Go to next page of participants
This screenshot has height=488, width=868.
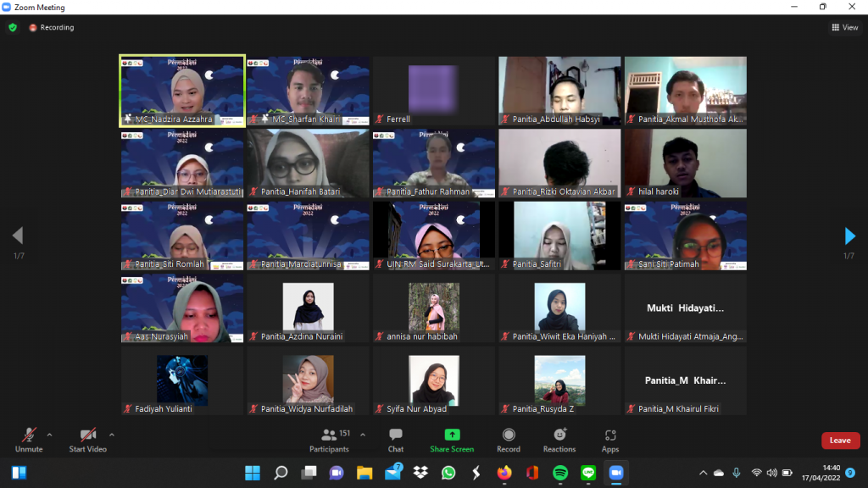[x=849, y=236]
